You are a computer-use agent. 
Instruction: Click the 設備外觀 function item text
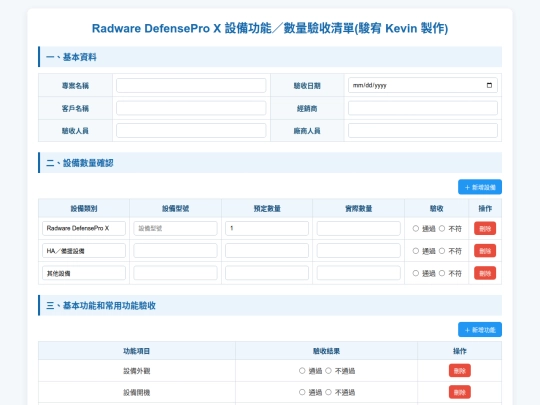(x=137, y=371)
